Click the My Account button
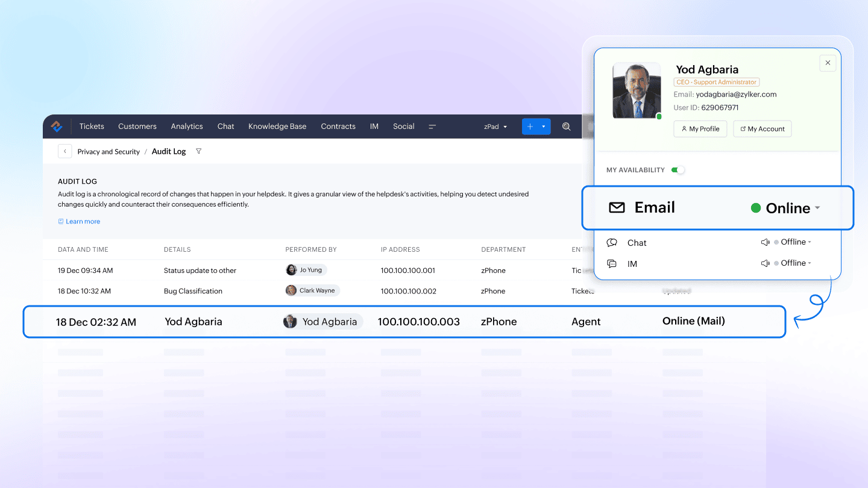 [x=762, y=129]
